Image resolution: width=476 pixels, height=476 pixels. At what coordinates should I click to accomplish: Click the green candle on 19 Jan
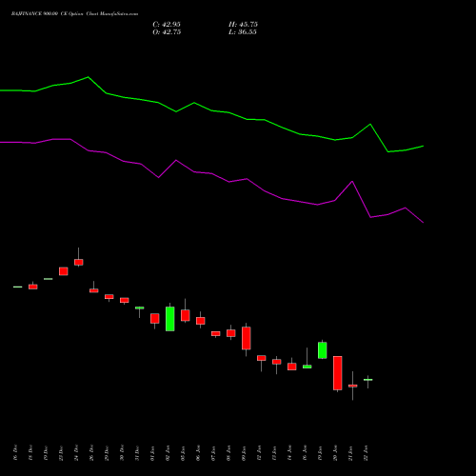[x=323, y=350]
